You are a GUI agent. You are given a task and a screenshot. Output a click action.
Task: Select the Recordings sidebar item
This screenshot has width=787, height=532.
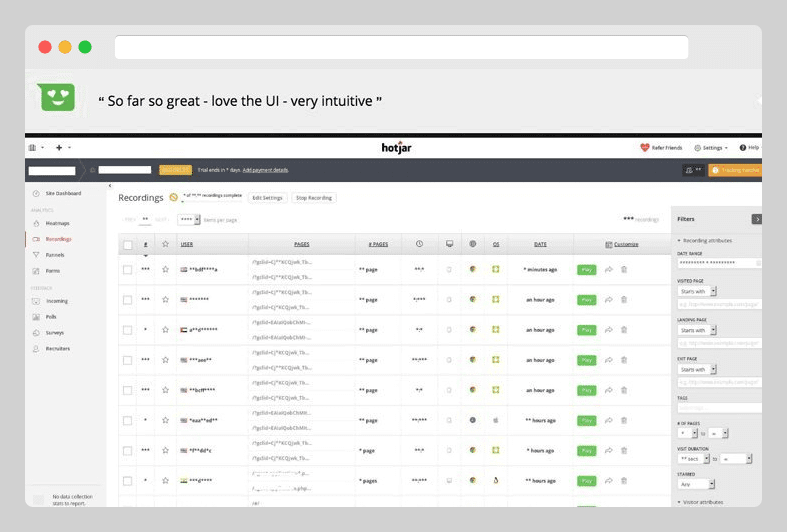pyautogui.click(x=58, y=239)
